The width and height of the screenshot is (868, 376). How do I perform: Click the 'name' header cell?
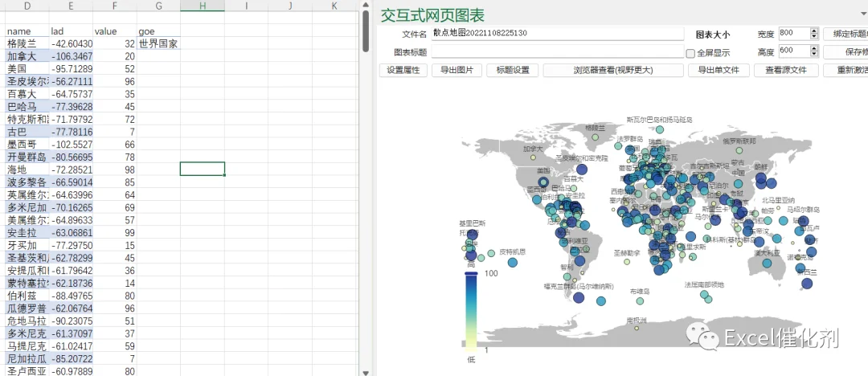point(27,31)
